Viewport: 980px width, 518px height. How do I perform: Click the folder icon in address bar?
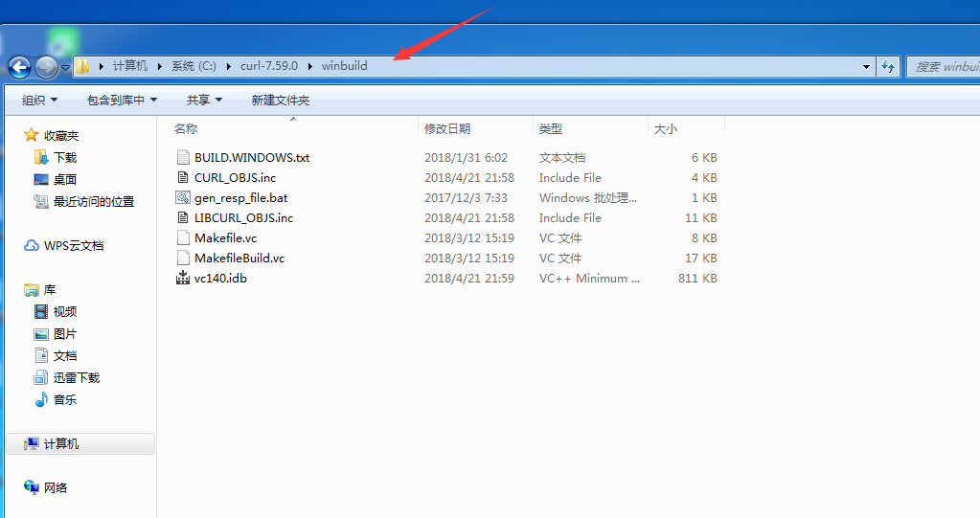pos(82,66)
